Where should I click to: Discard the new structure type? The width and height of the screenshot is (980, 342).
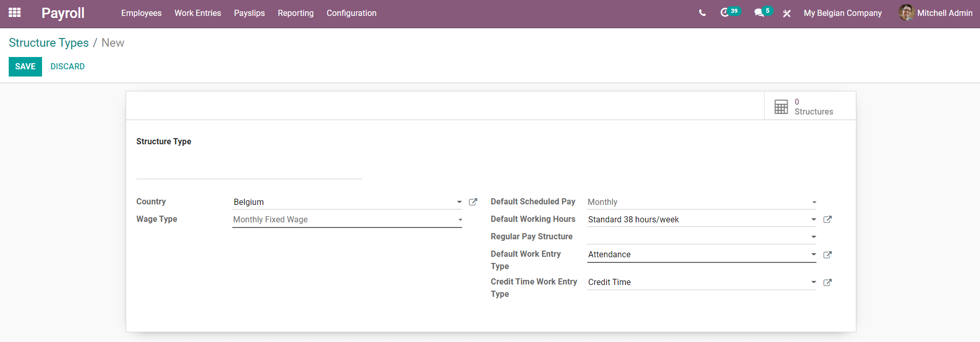coord(68,67)
